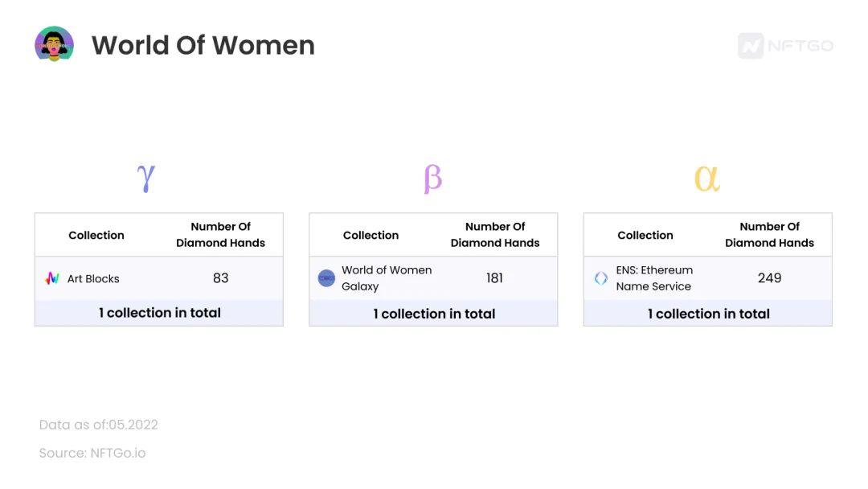Click the 83 diamond hands value

[221, 278]
